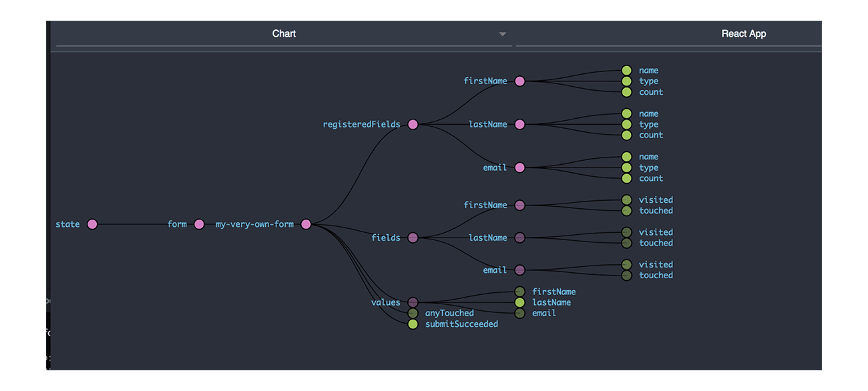Click visited node of fields firstName

pyautogui.click(x=626, y=200)
